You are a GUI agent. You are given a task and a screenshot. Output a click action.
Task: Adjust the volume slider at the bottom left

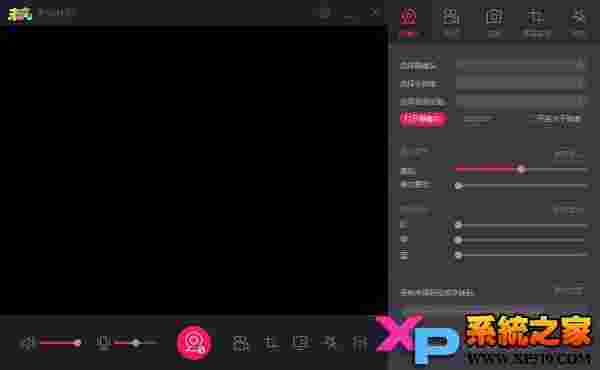60,342
